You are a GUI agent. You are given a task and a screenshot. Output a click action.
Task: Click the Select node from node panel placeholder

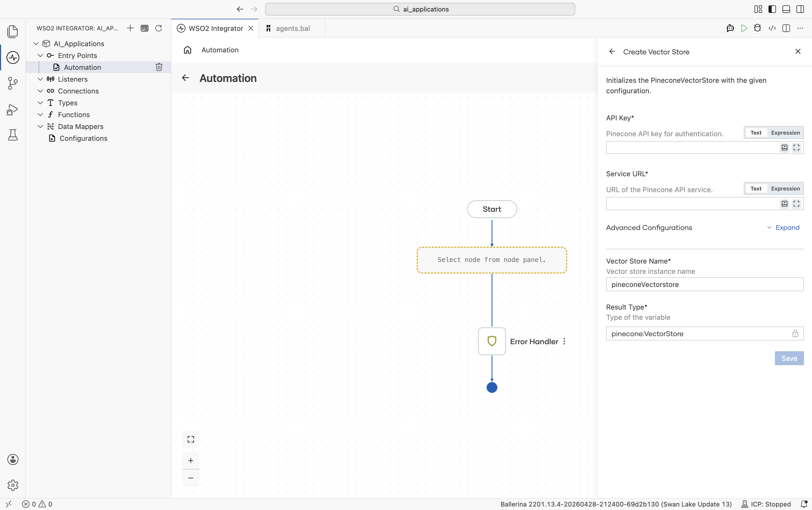(492, 260)
